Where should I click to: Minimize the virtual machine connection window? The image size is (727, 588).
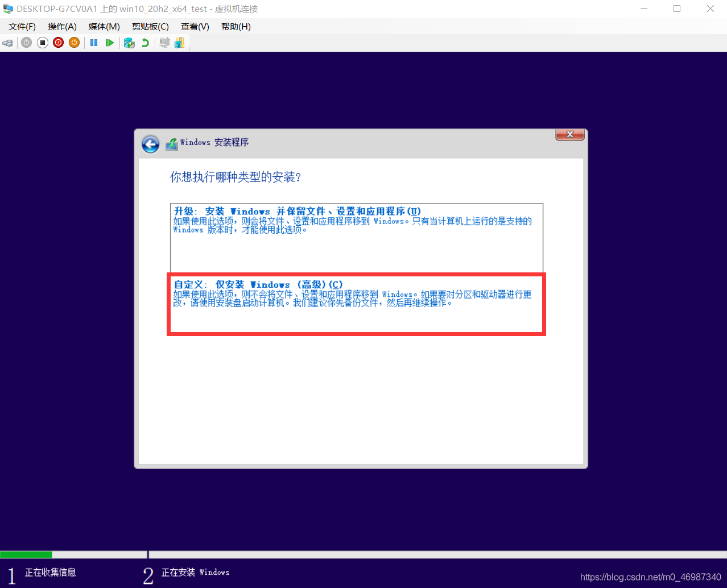point(644,9)
